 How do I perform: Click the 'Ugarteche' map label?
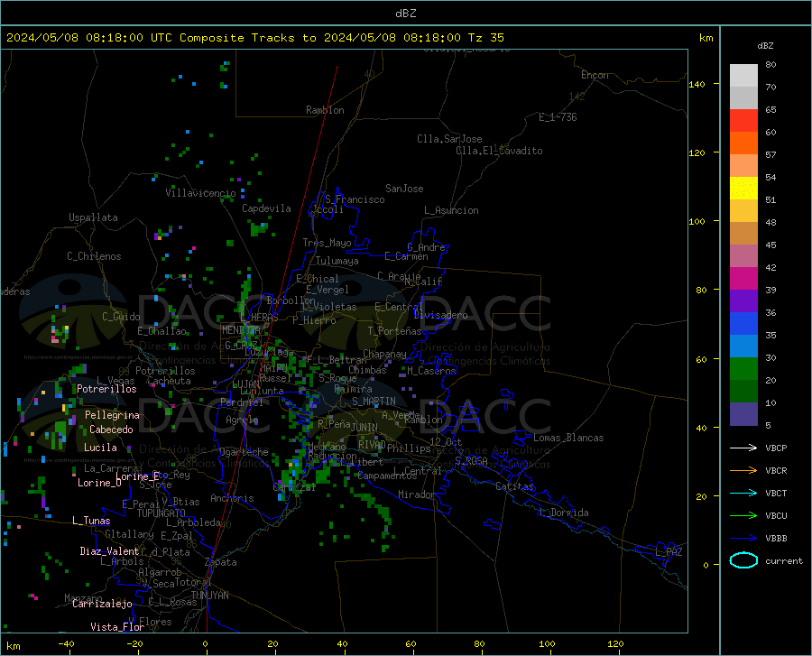(244, 452)
